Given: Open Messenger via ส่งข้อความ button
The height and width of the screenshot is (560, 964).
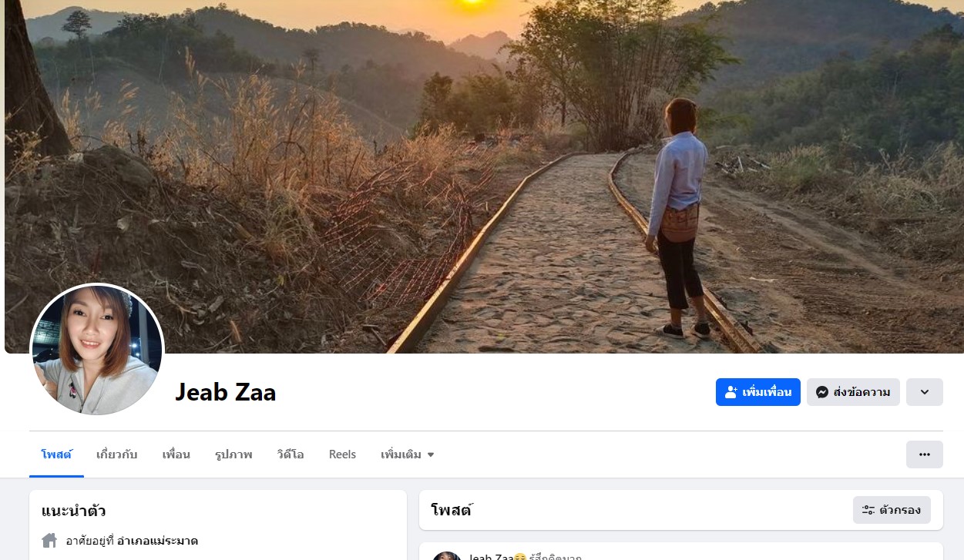Looking at the screenshot, I should coord(853,392).
